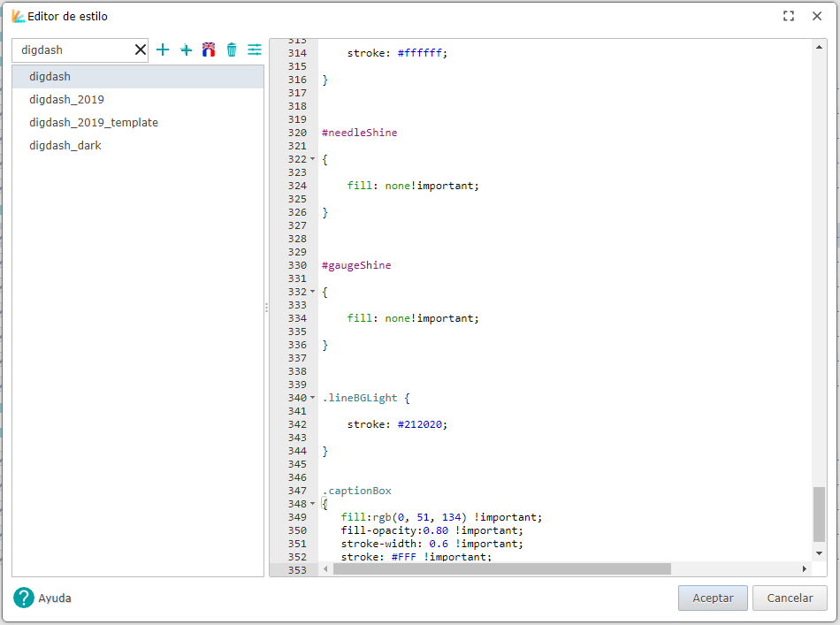Click the Ayuda help question icon
This screenshot has width=840, height=625.
[x=24, y=598]
